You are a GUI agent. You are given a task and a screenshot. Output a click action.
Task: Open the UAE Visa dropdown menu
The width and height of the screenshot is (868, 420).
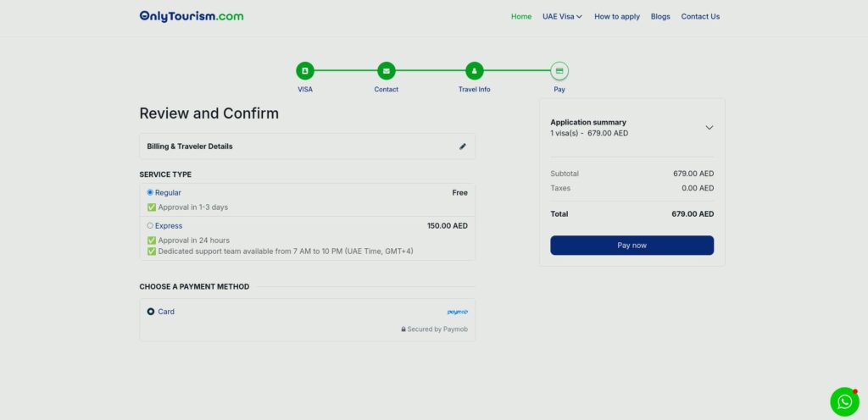[x=562, y=16]
